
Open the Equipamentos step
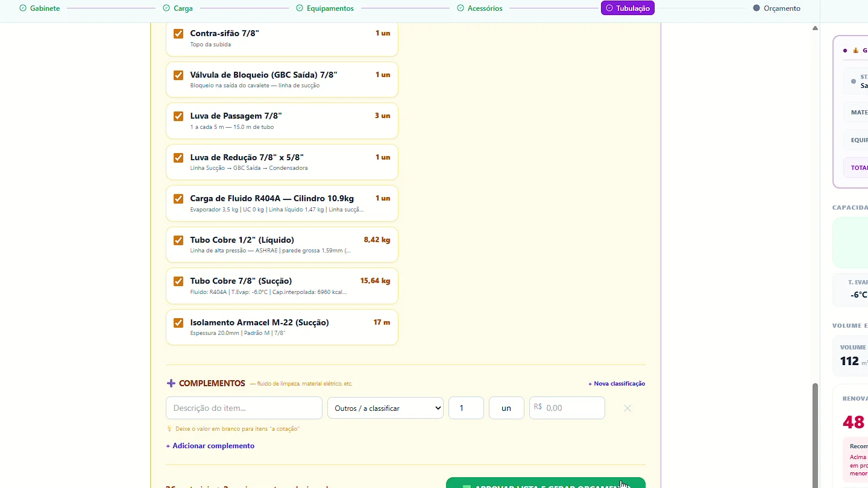click(325, 8)
